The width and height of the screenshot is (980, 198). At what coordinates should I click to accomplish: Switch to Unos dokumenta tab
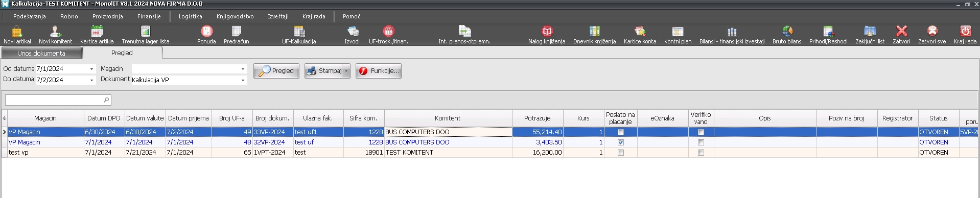point(41,53)
